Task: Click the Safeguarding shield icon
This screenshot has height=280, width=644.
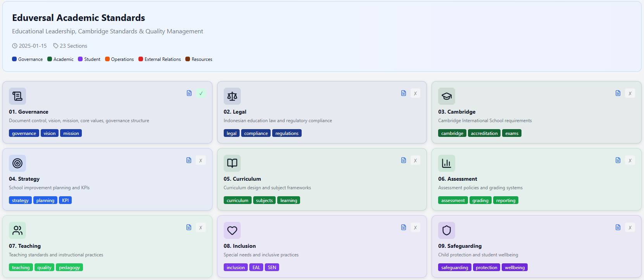Action: [447, 230]
